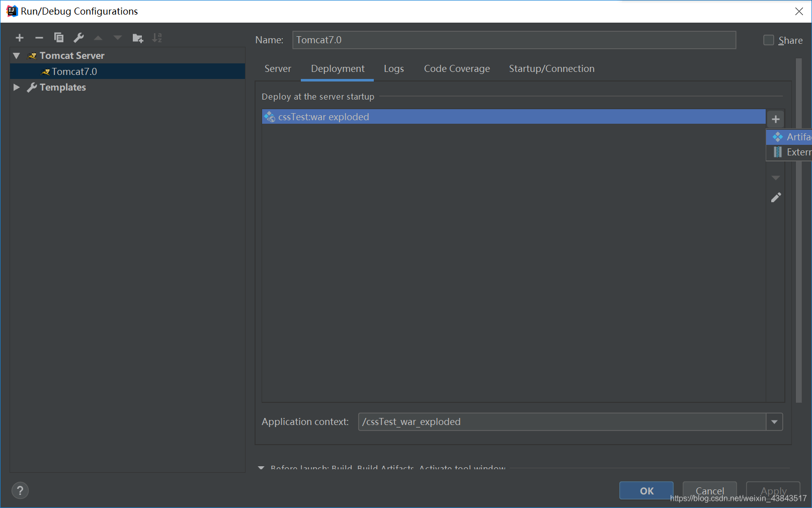Select cssTest:war exploded deployment row

coord(514,117)
